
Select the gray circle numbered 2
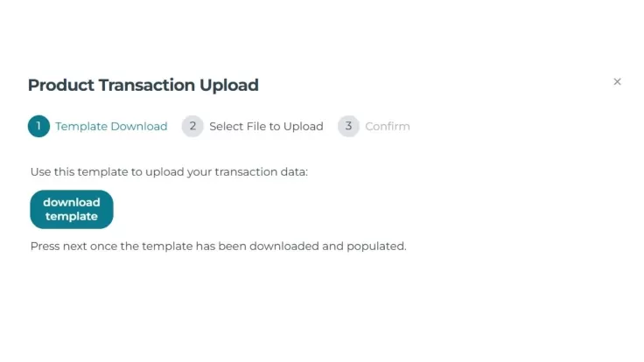(192, 126)
